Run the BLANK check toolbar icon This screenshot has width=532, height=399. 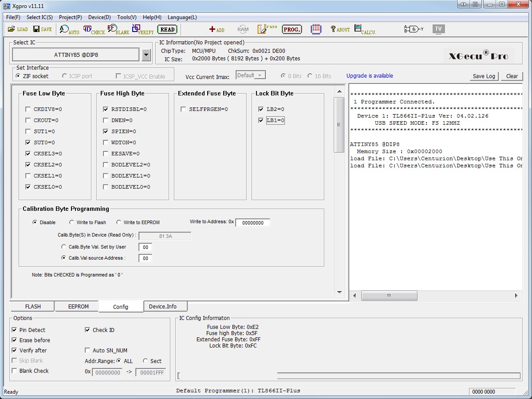click(x=118, y=29)
